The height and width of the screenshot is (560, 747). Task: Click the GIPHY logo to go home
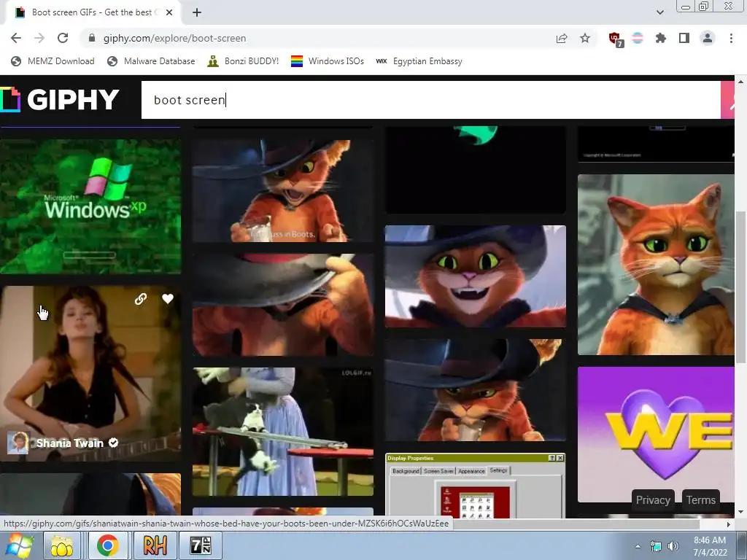[60, 99]
